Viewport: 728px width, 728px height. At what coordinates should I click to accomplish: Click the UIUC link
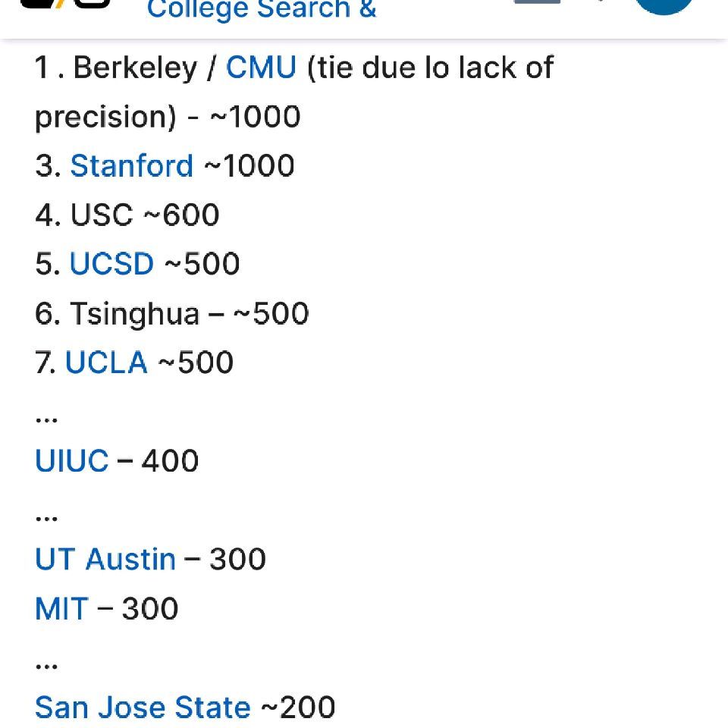tap(72, 461)
